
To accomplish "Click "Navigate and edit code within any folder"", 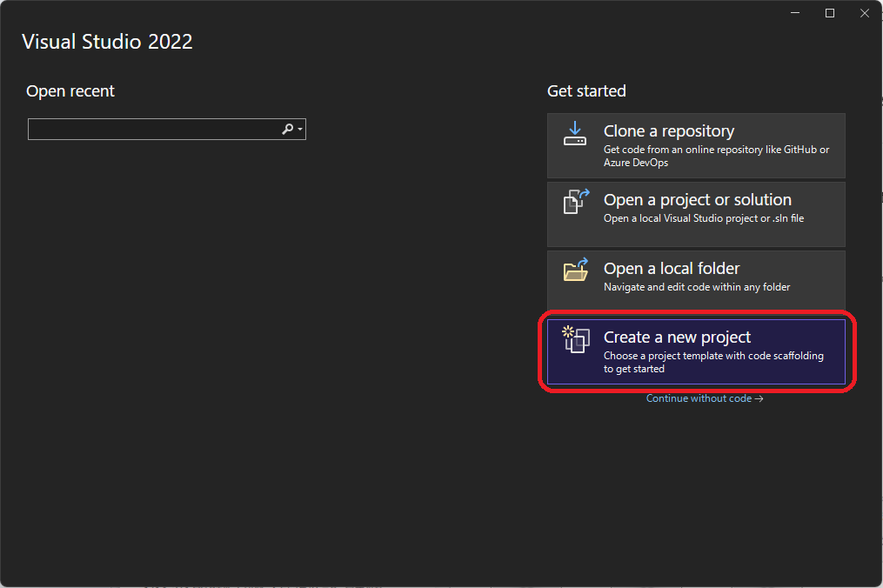I will click(x=697, y=287).
